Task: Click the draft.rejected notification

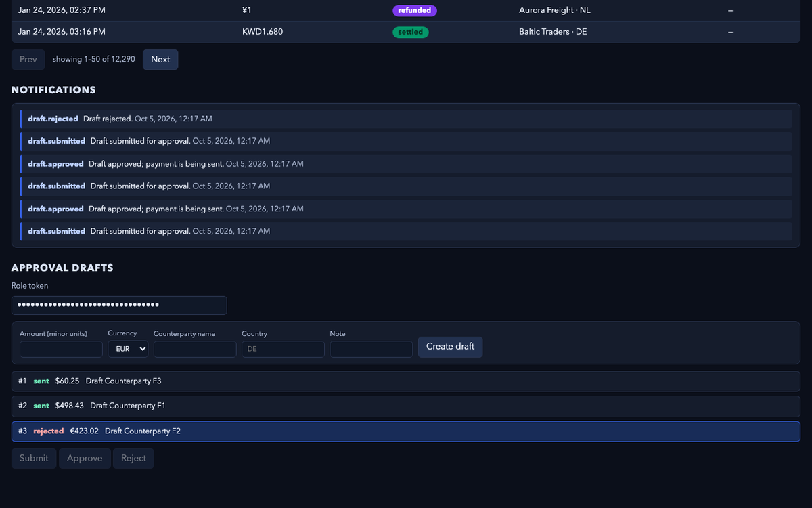Action: click(406, 119)
